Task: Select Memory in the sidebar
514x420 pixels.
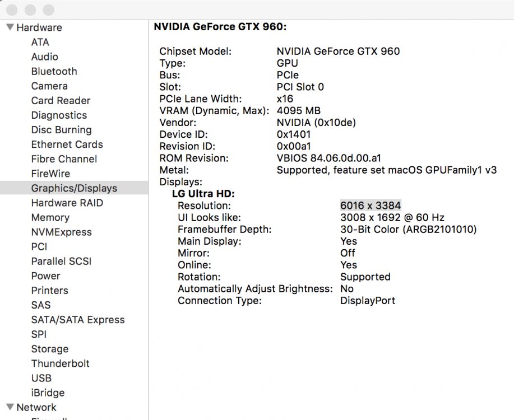Action: 50,217
